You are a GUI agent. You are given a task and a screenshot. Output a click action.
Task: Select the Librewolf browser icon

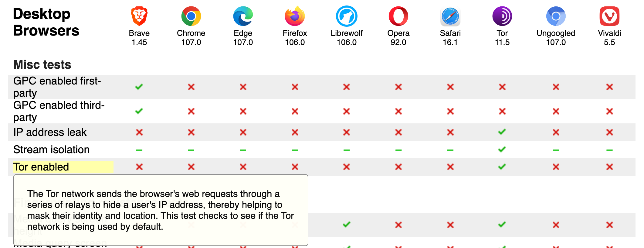(347, 16)
